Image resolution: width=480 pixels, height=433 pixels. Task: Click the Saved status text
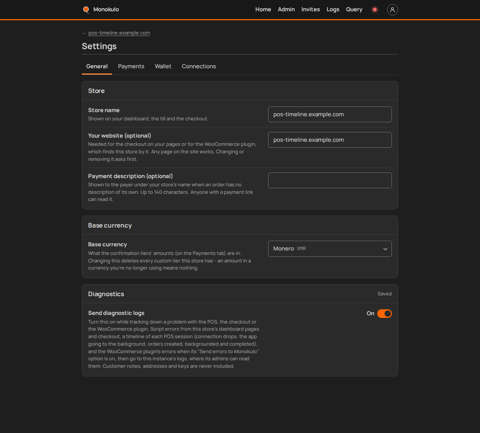384,294
